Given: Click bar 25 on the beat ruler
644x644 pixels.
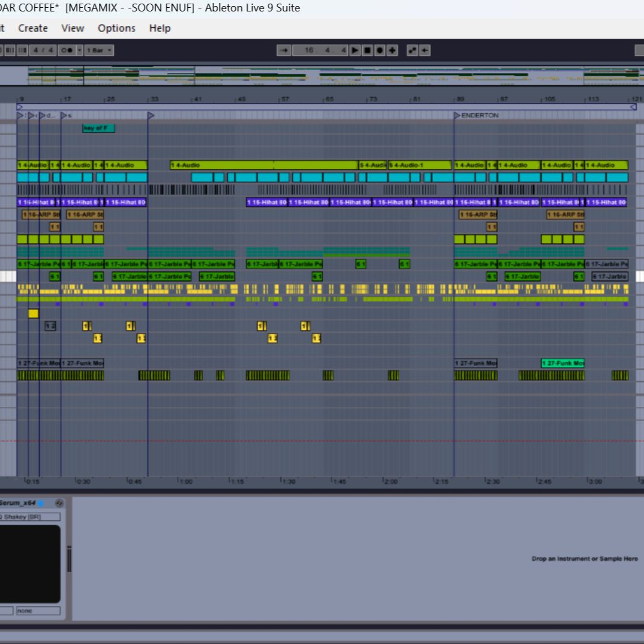Looking at the screenshot, I should point(110,99).
